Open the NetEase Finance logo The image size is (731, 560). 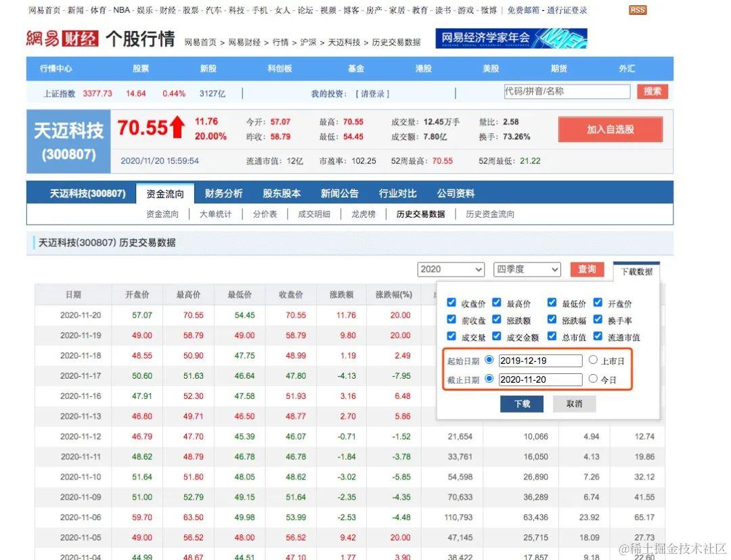[62, 39]
